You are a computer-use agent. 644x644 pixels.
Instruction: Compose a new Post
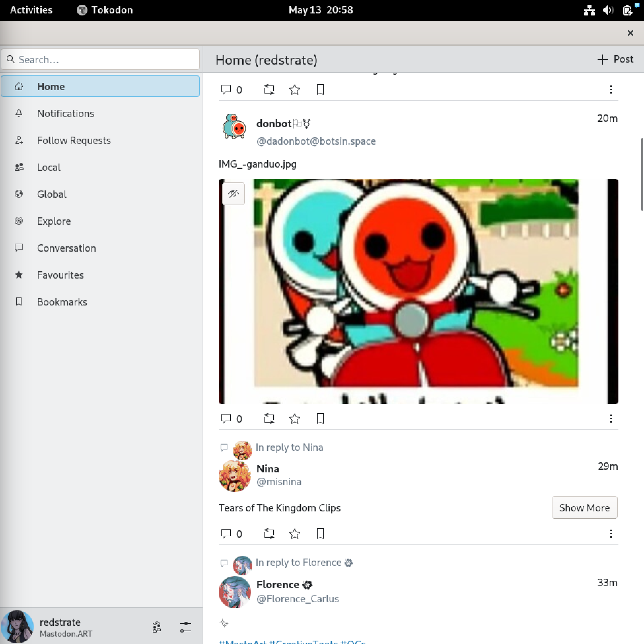[615, 60]
